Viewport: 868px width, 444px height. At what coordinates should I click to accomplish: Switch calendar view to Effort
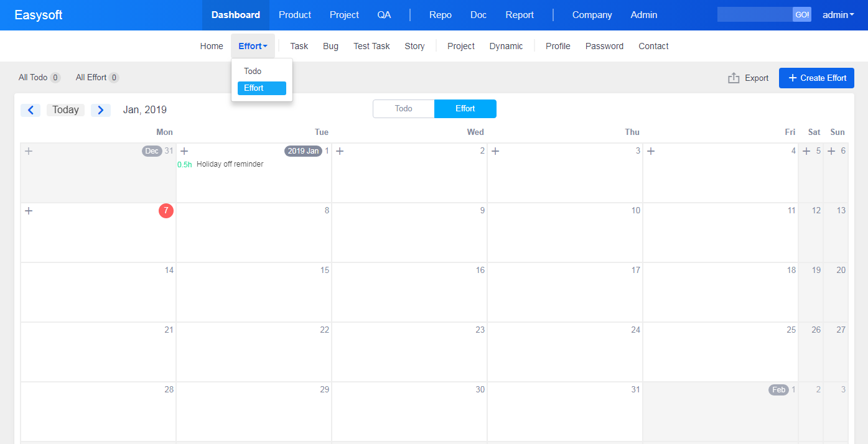coord(465,109)
